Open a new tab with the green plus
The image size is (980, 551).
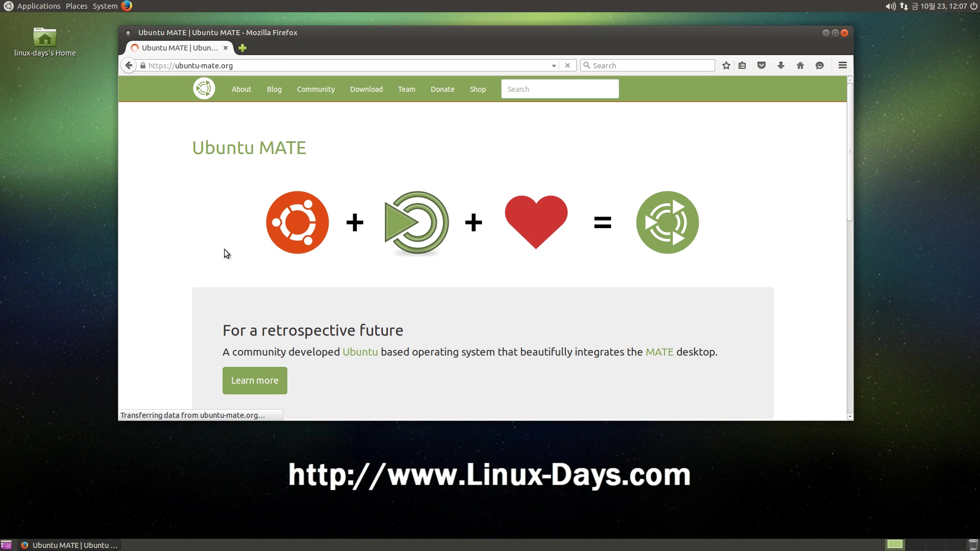click(242, 48)
